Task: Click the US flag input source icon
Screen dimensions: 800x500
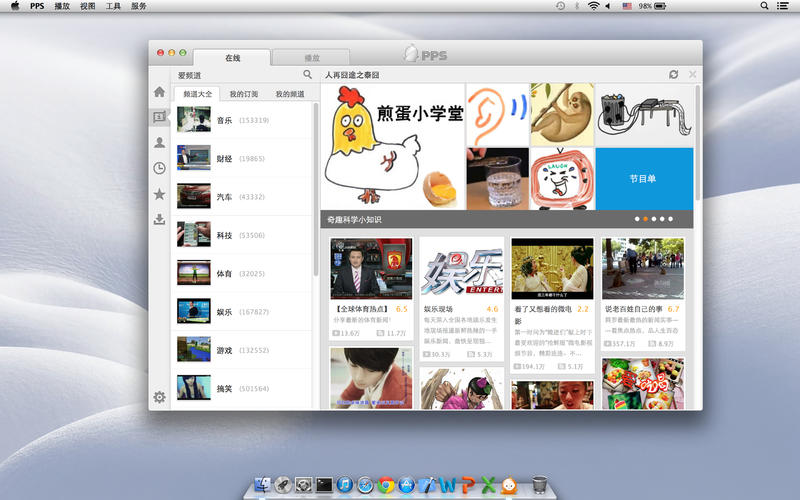Action: [627, 6]
